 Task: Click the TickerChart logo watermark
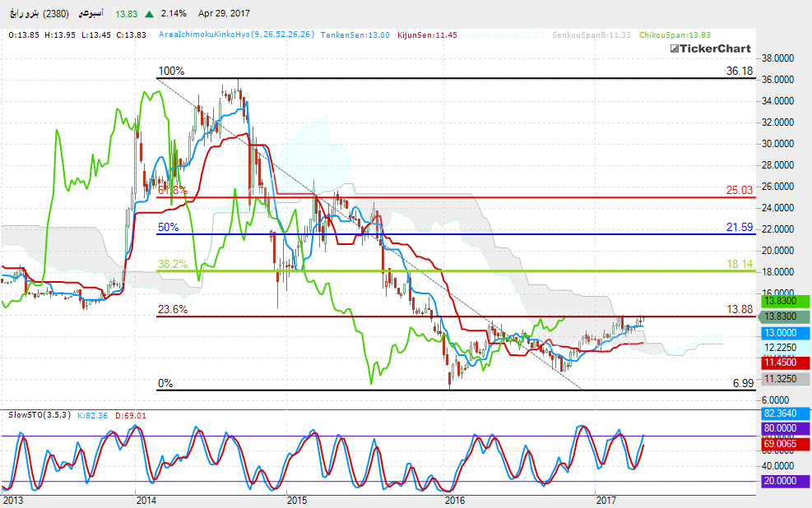[711, 48]
